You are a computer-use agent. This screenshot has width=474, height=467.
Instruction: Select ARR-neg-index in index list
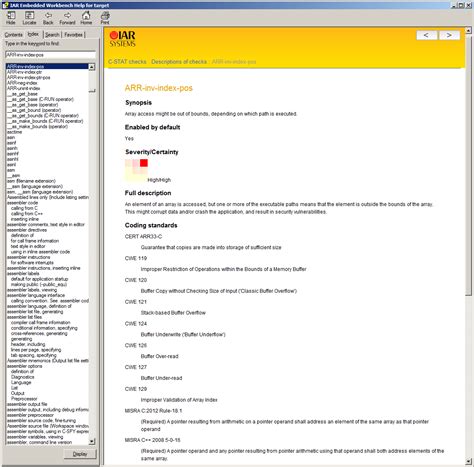(22, 83)
